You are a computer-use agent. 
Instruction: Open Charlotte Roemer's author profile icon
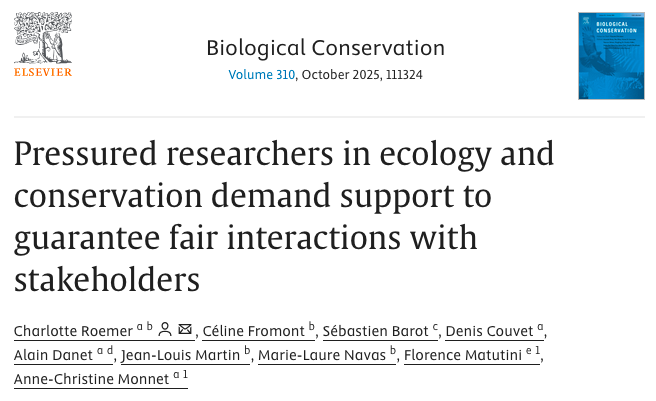tap(165, 330)
